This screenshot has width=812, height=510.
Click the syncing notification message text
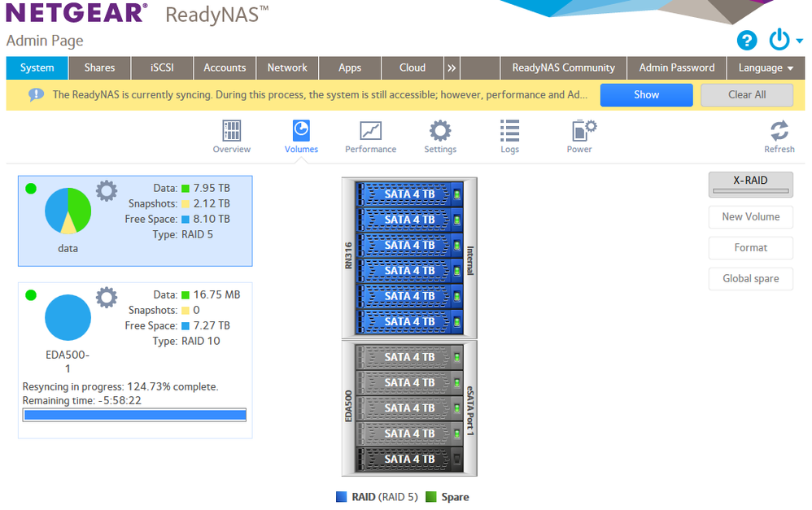[x=320, y=94]
